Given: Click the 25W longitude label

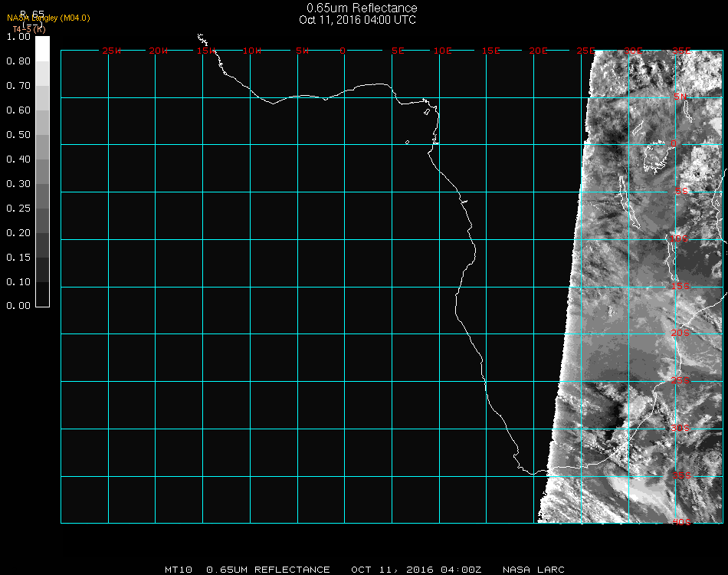Looking at the screenshot, I should pyautogui.click(x=112, y=51).
